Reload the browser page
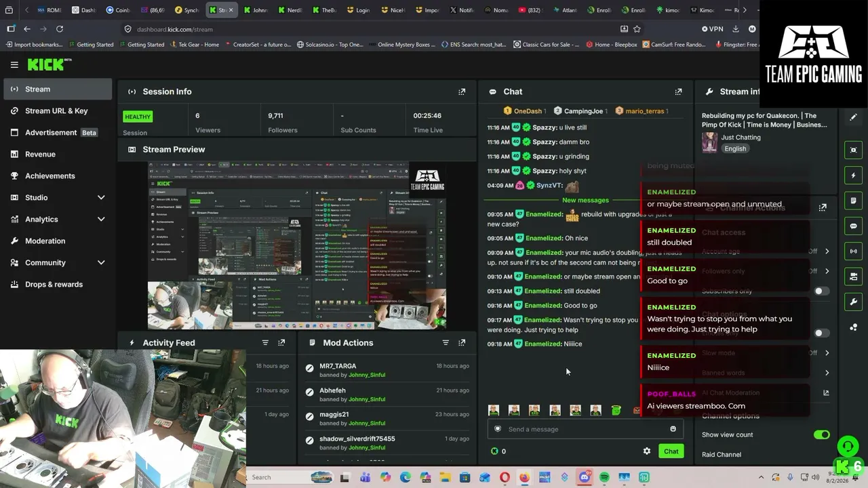Viewport: 868px width, 488px height. click(60, 29)
